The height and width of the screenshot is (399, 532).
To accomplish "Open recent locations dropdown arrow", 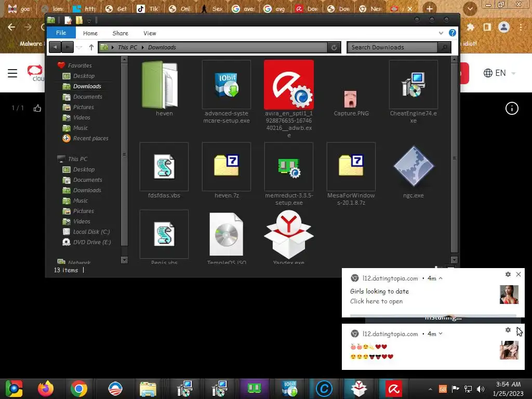I will (79, 47).
